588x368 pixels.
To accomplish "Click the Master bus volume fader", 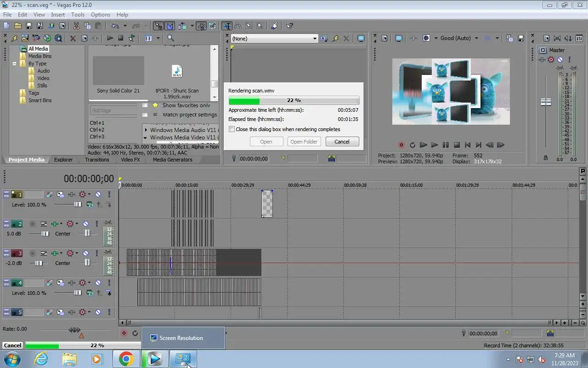I will pos(546,102).
